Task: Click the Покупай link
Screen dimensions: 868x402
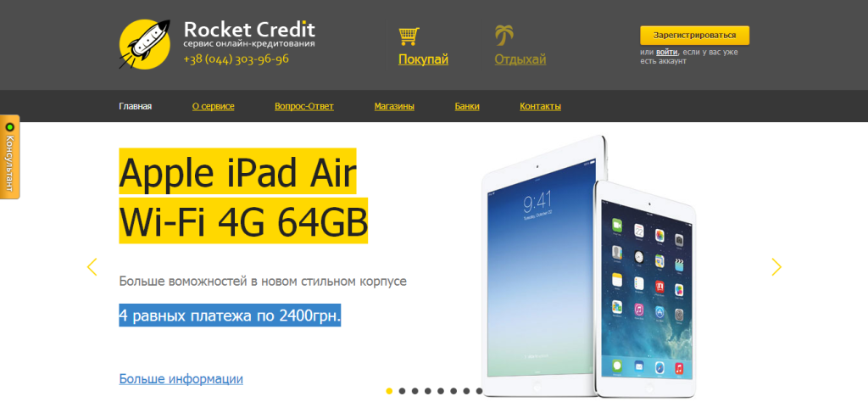Action: coord(424,60)
